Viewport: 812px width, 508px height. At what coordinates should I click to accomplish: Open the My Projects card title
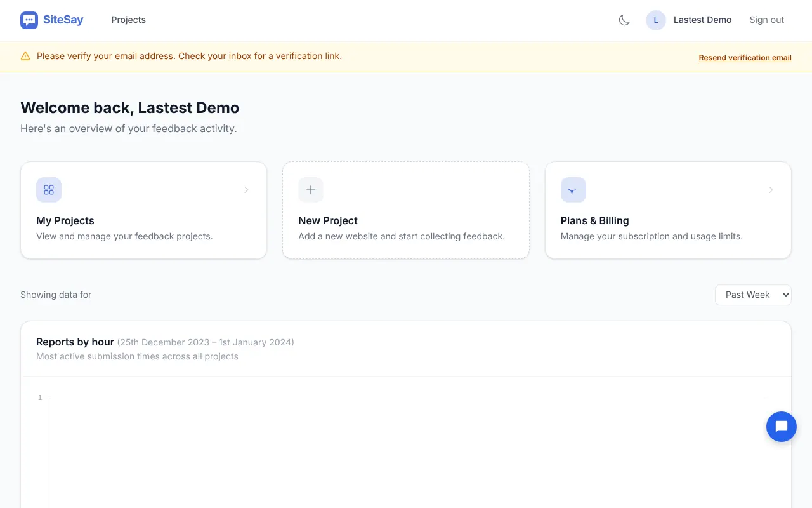pyautogui.click(x=65, y=220)
